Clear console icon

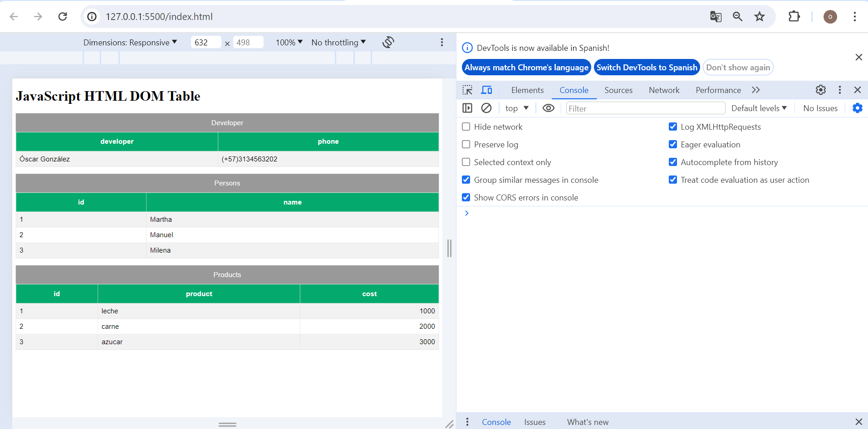(486, 108)
